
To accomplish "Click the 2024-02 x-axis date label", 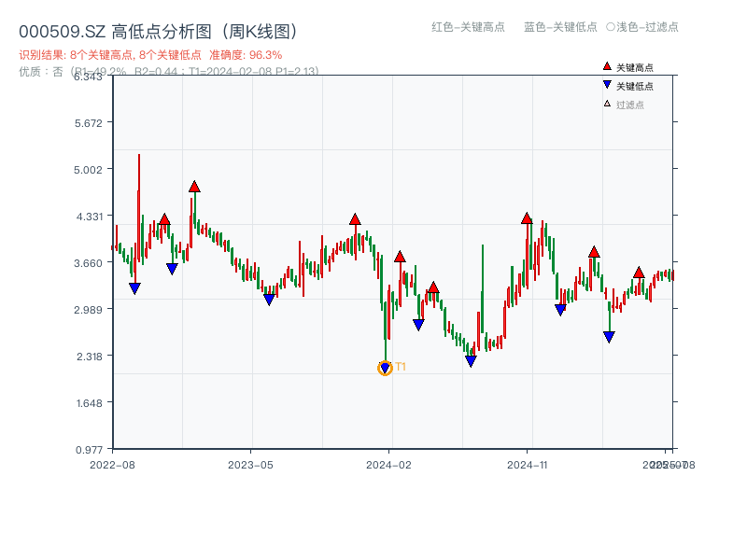I will click(388, 465).
